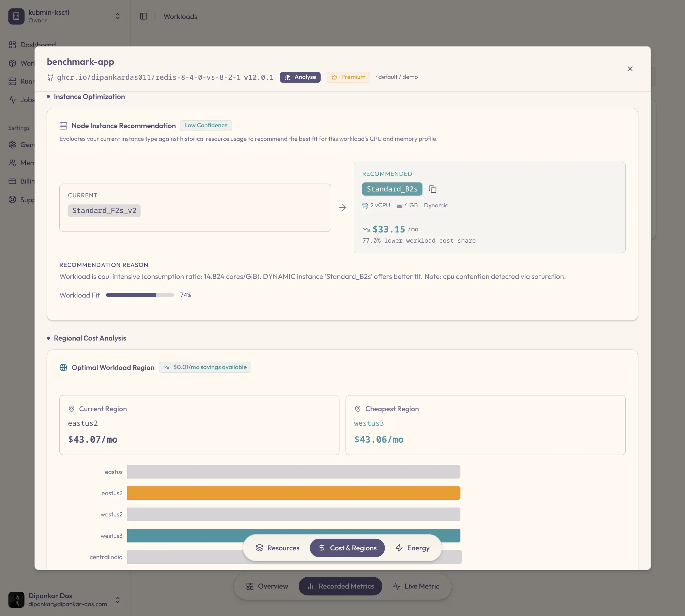Click the server icon next to Runners

(12, 81)
